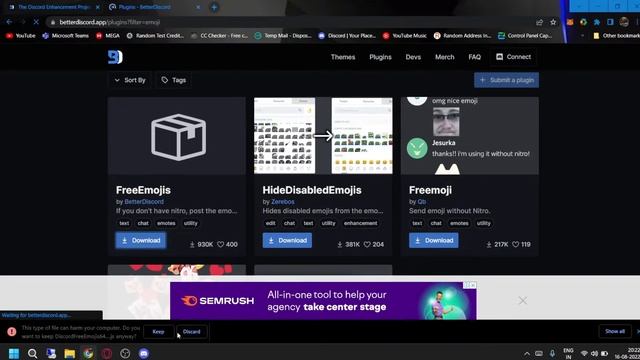Open Freemoji preview thumbnail
The width and height of the screenshot is (640, 360).
(x=470, y=136)
